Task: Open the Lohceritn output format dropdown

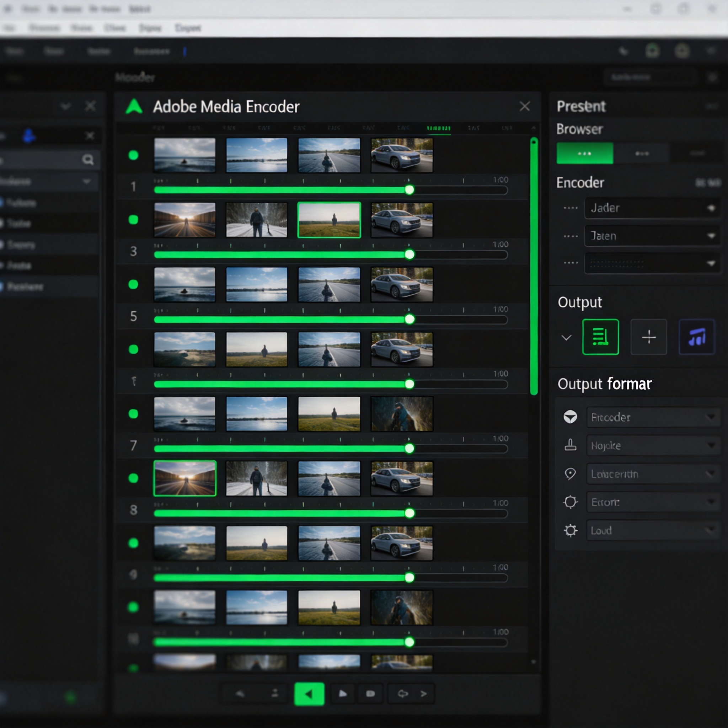Action: tap(653, 473)
